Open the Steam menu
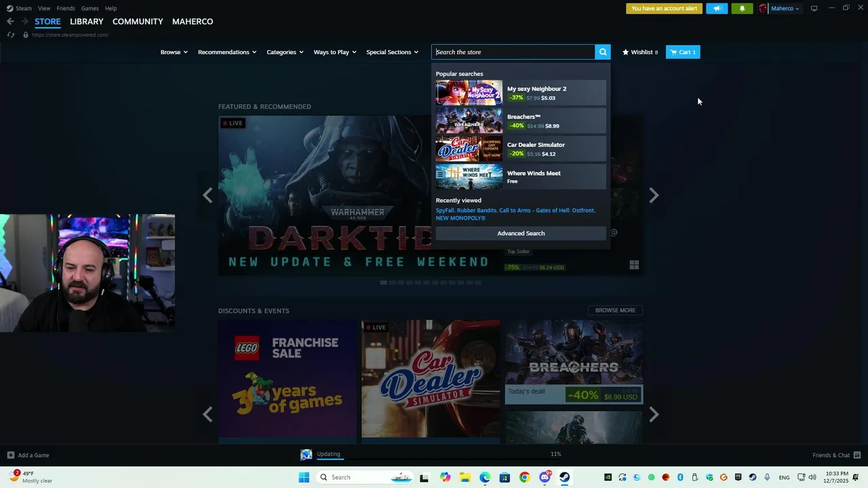The image size is (868, 488). point(24,8)
